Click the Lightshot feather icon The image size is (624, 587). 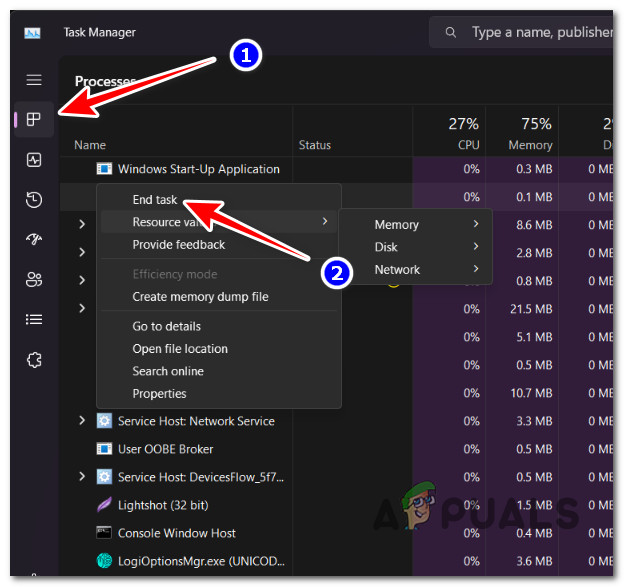(104, 505)
